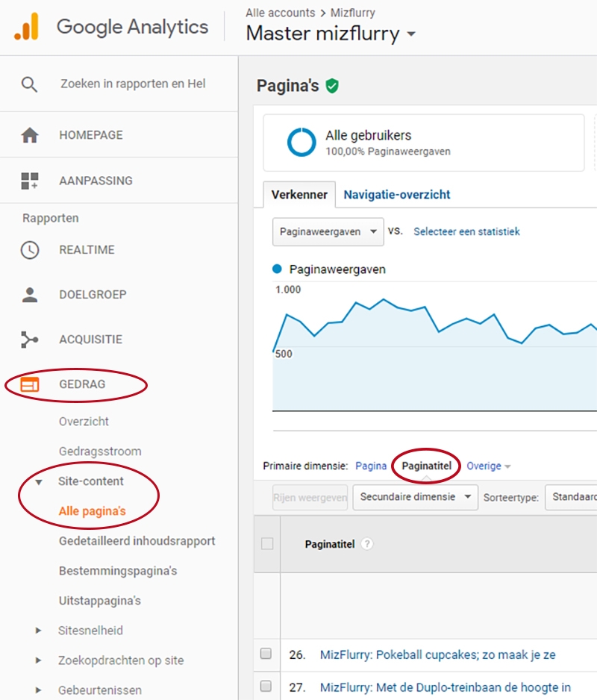Open the Paginaweergaven metric dropdown
This screenshot has height=700, width=597.
pos(327,231)
